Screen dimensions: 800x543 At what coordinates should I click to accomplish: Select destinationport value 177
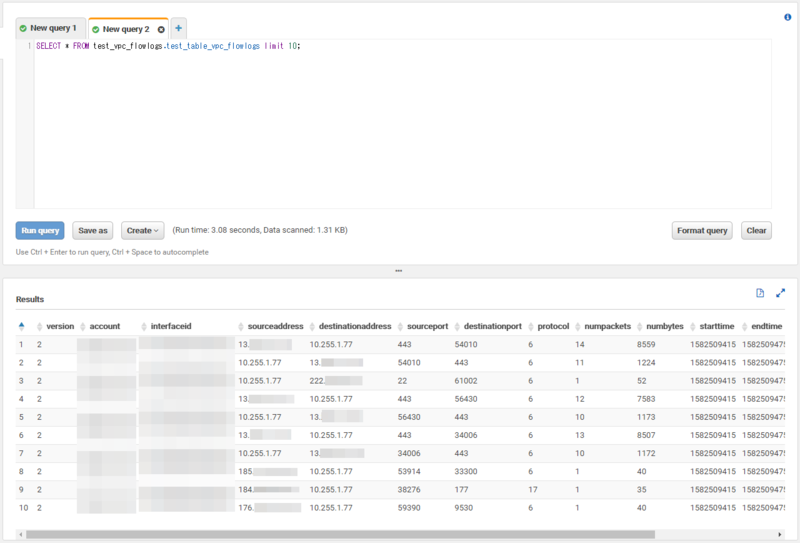[461, 489]
